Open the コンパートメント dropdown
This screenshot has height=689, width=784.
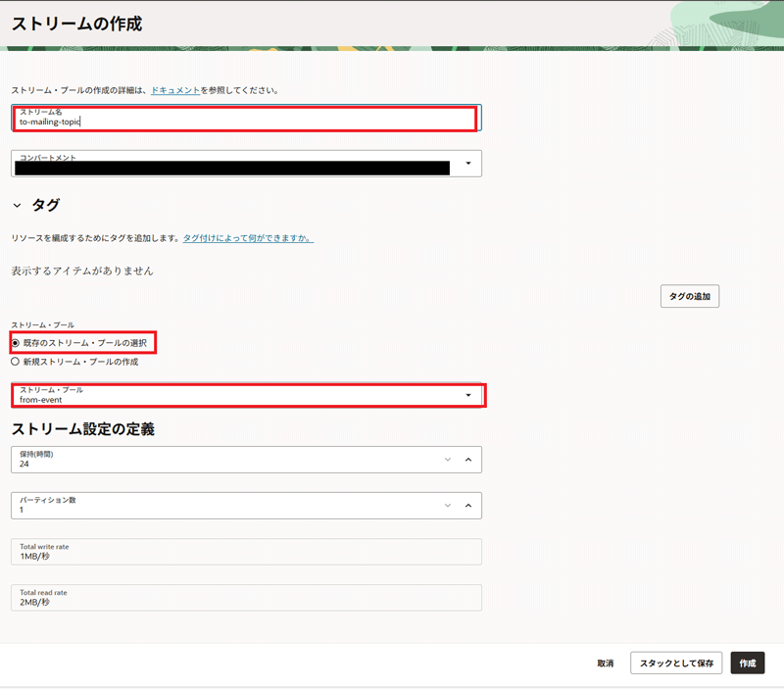click(x=467, y=164)
